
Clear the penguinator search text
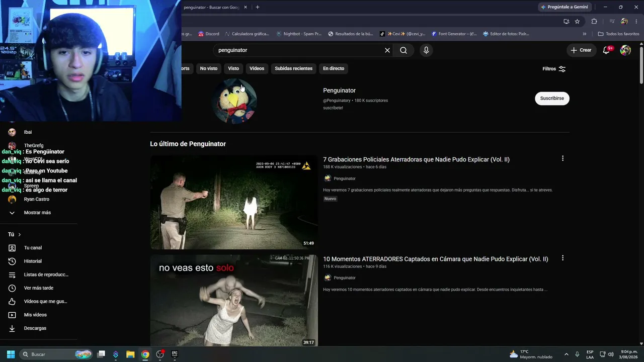[387, 50]
